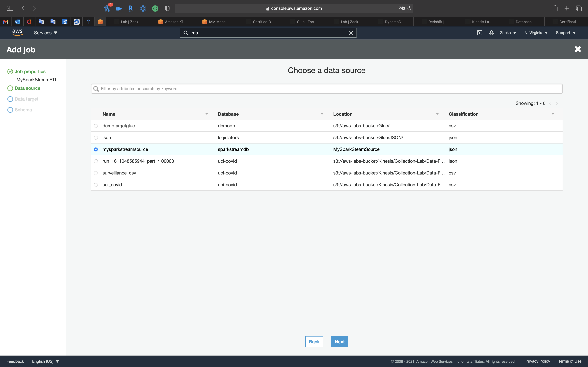
Task: Click the Next button
Action: pos(339,341)
